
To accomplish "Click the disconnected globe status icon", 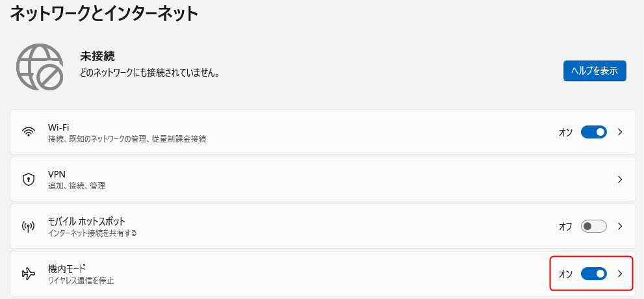I will click(40, 67).
